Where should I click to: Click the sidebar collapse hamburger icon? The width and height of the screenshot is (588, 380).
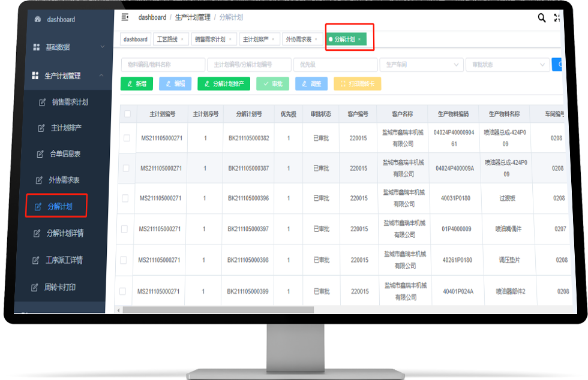click(x=125, y=17)
